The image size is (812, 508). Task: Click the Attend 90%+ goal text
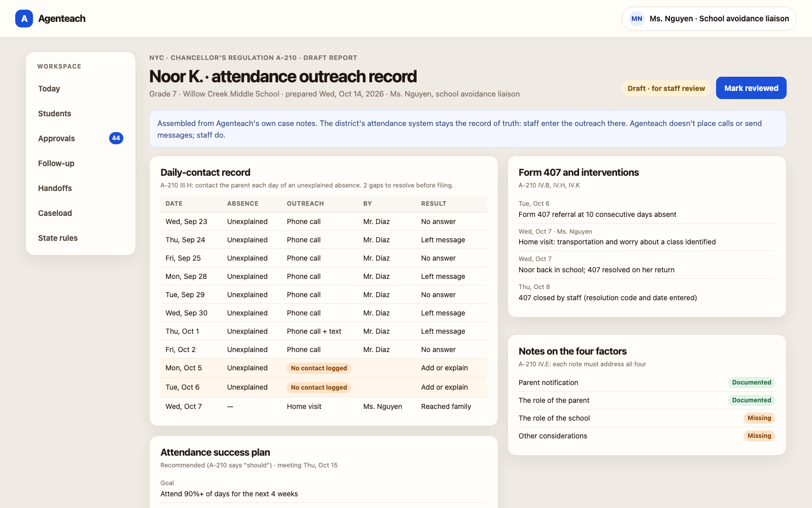(x=229, y=494)
